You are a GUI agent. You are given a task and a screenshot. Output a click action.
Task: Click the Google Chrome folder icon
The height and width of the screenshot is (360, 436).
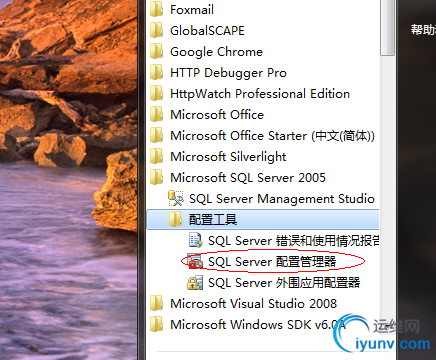click(156, 51)
